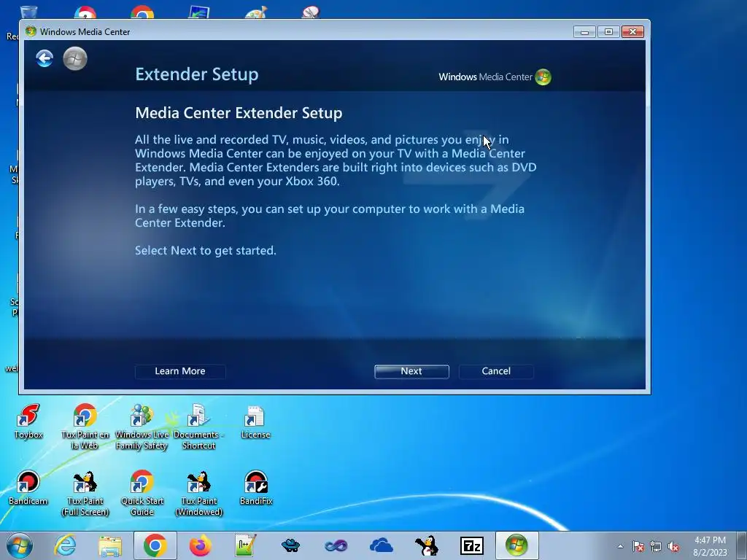747x560 pixels.
Task: Open the blue cloud app in taskbar
Action: point(381,545)
